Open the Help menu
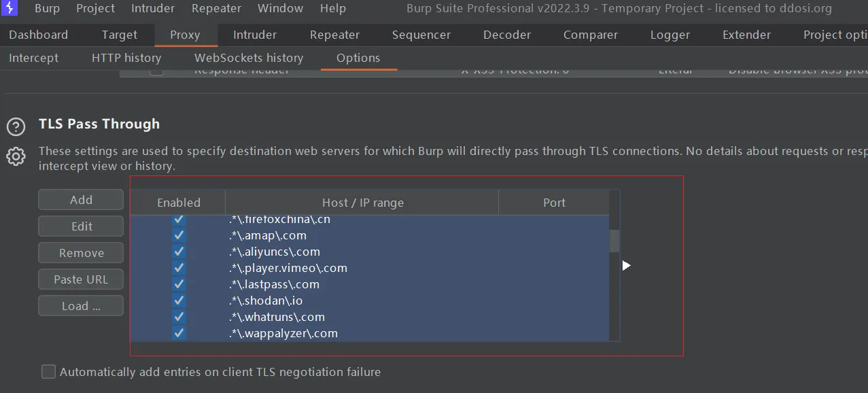Screen dimensions: 868x393 tap(333, 9)
